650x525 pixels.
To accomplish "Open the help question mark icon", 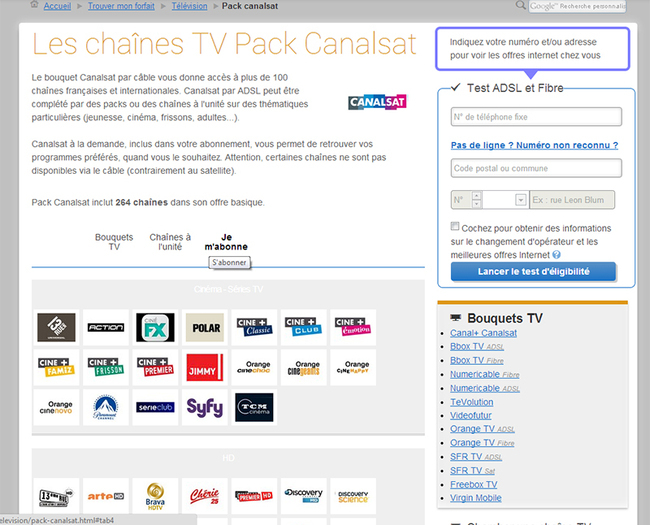I will point(556,255).
